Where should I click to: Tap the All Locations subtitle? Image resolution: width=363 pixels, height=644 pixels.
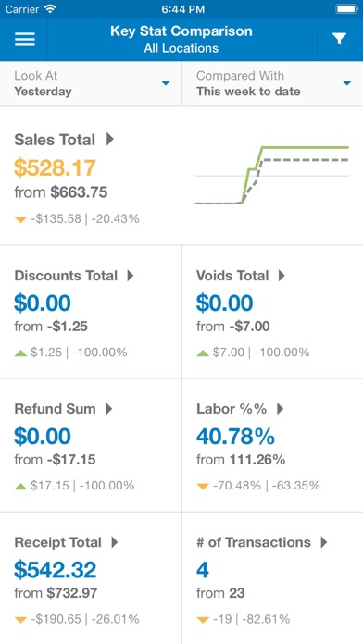click(x=181, y=48)
